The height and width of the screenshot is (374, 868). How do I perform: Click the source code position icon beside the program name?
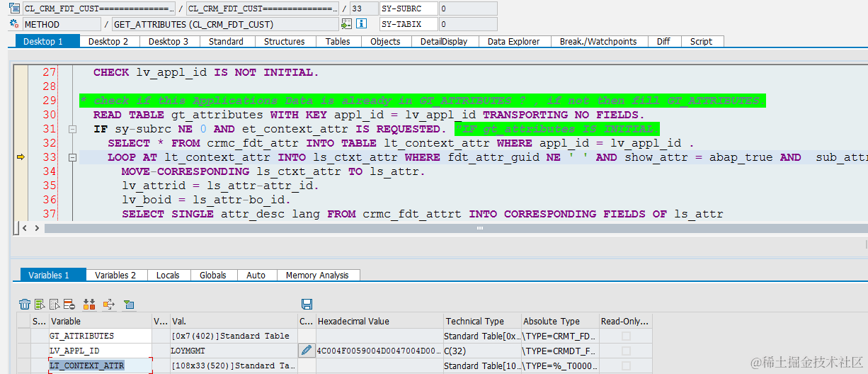click(14, 8)
